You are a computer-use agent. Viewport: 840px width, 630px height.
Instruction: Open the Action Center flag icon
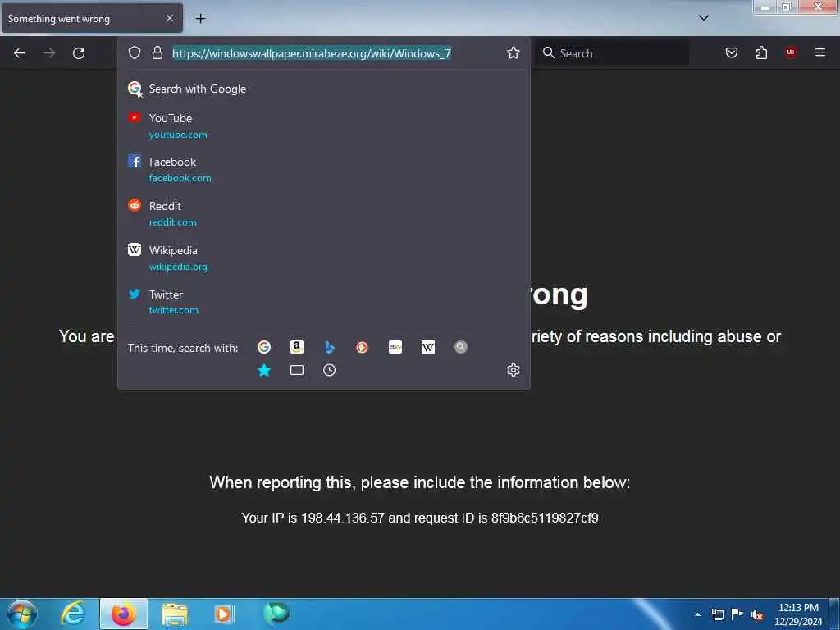click(737, 614)
